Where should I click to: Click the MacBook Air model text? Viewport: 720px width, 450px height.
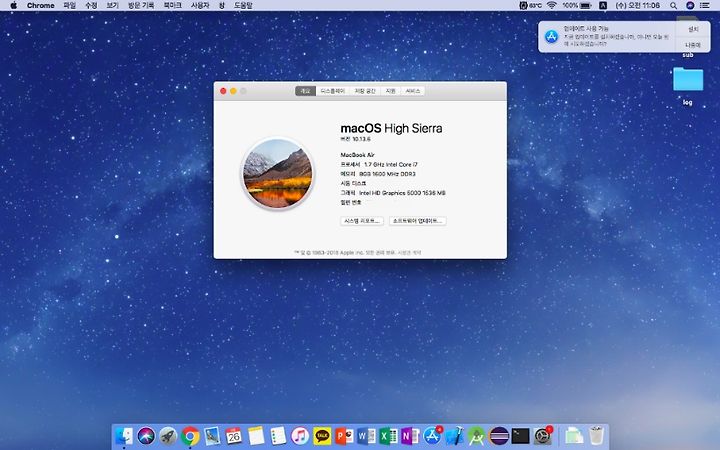point(357,155)
